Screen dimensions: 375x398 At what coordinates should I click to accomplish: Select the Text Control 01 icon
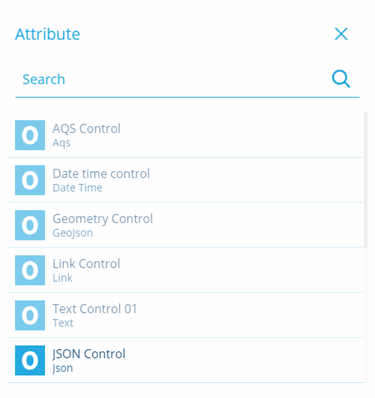point(30,315)
